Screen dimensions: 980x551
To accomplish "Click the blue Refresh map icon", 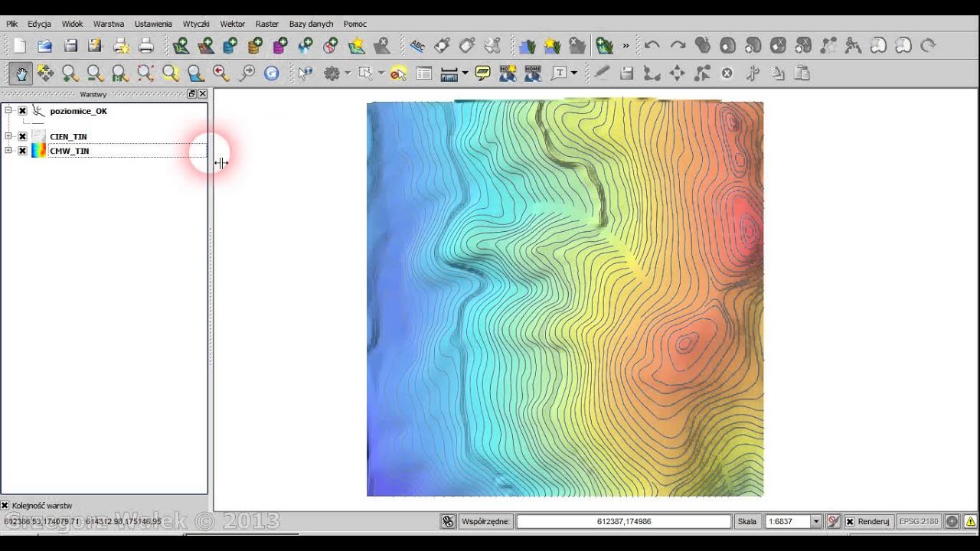I will (x=271, y=73).
